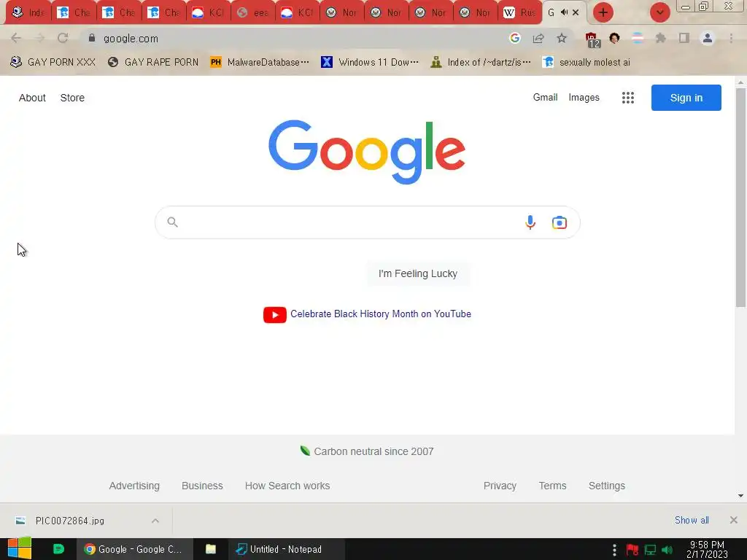Open the Settings footer menu

click(606, 486)
